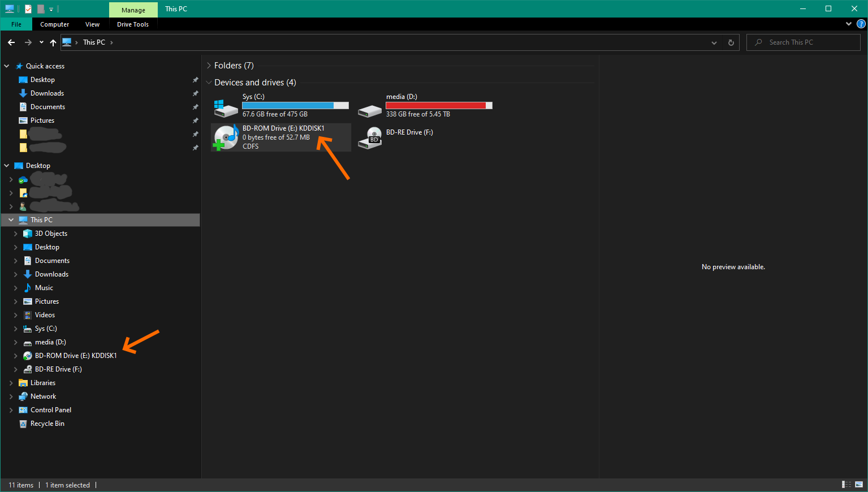Click the address bar This PC computer icon

[x=67, y=42]
